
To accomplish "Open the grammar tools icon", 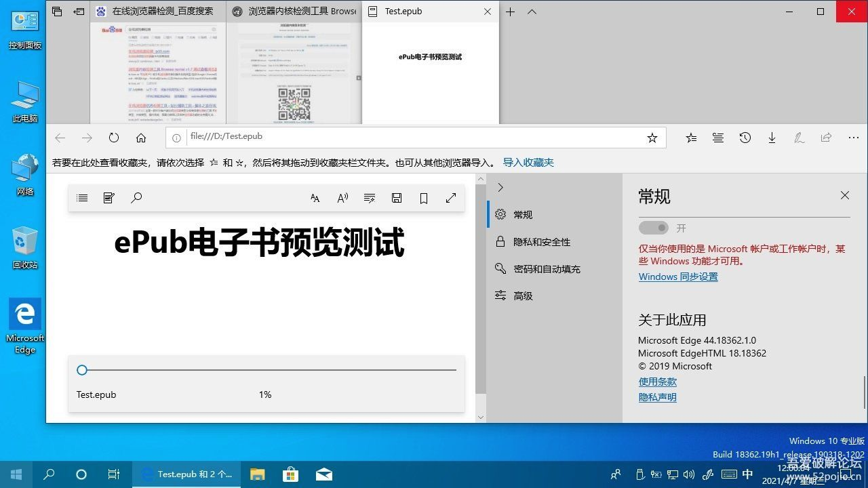I will coord(370,198).
